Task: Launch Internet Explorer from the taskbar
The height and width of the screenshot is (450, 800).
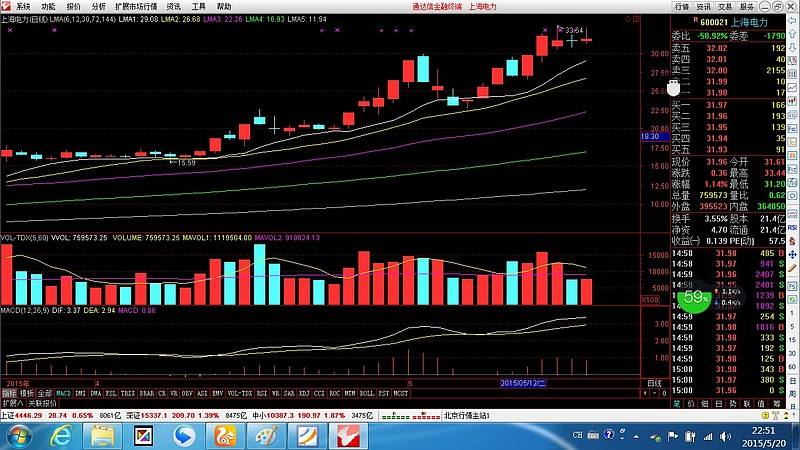Action: pyautogui.click(x=61, y=437)
